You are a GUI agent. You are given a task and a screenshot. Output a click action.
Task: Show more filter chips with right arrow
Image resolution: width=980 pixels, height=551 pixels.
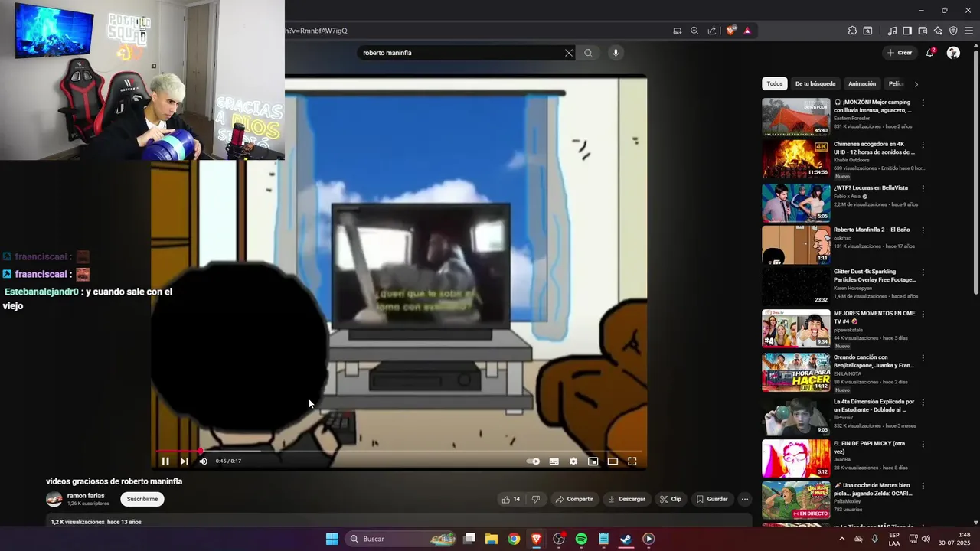point(916,84)
